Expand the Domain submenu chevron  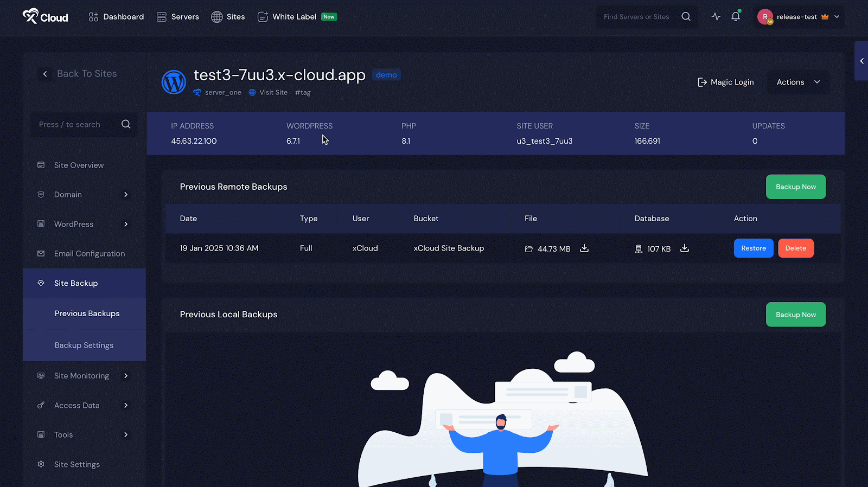pyautogui.click(x=126, y=195)
